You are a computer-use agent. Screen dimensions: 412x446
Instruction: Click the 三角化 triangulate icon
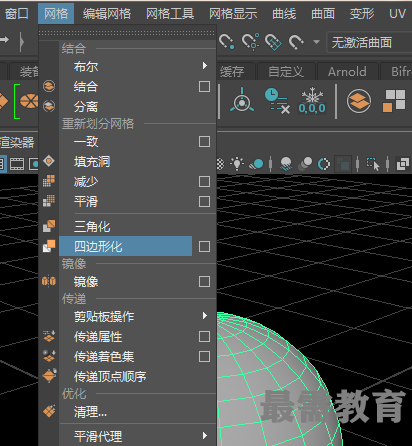pos(49,226)
